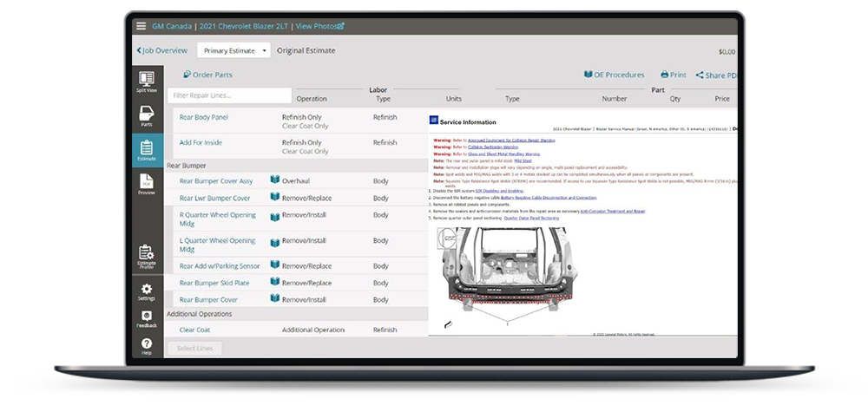Click 2021 Chevrolet Blazer 2LT title
Image resolution: width=868 pixels, height=405 pixels.
point(245,26)
